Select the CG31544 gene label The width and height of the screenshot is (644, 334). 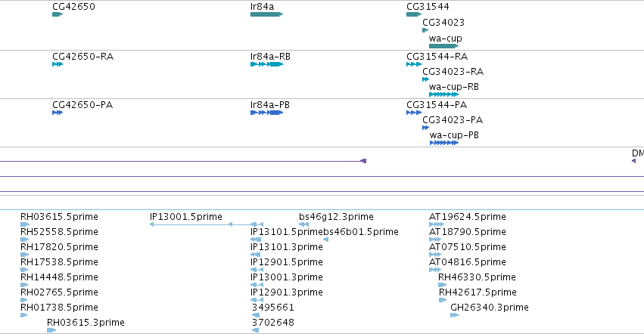pyautogui.click(x=428, y=7)
